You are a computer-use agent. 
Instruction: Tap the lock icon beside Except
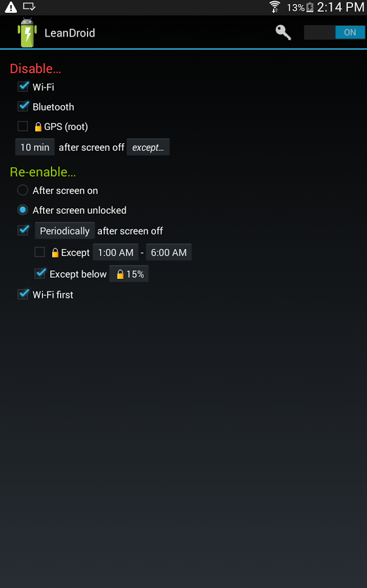[x=55, y=253]
